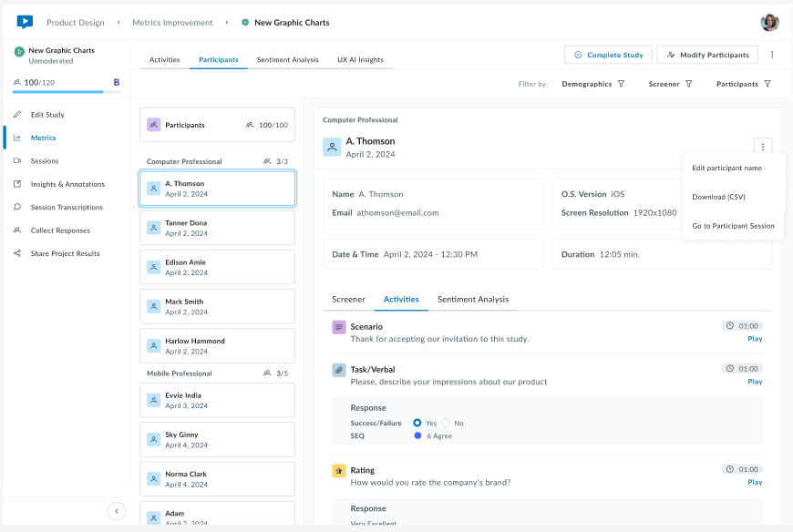Select Yes for Success/Failure response
Viewport: 793px width, 532px height.
419,424
